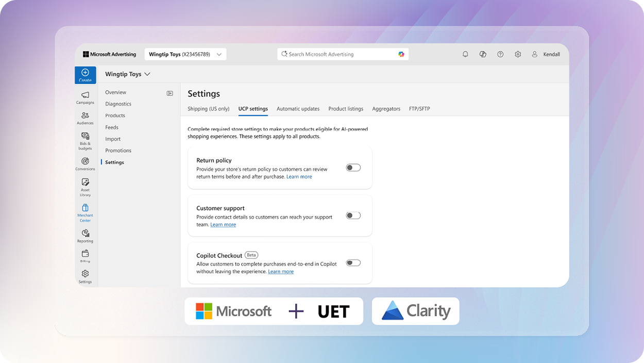The width and height of the screenshot is (644, 363).
Task: Open Import in side menu
Action: (x=113, y=139)
